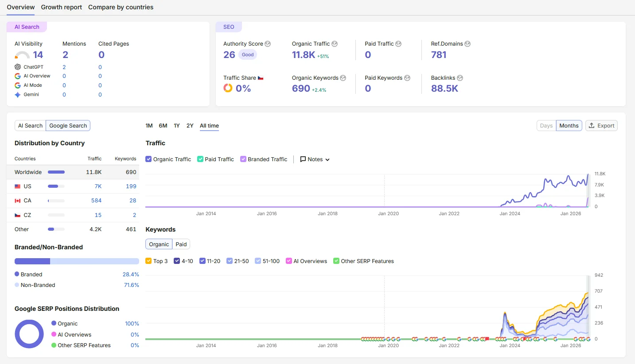The width and height of the screenshot is (635, 364).
Task: Select the Months granularity toggle
Action: [x=569, y=126]
